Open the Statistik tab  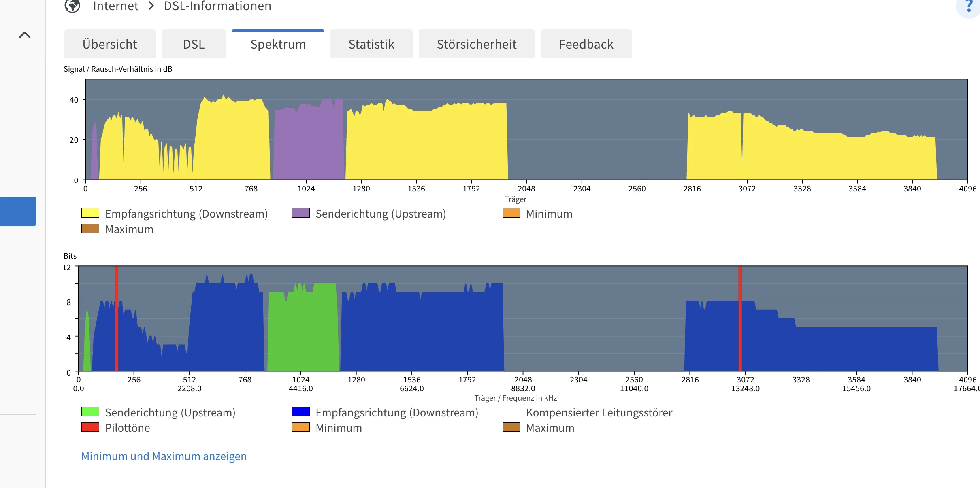coord(371,44)
